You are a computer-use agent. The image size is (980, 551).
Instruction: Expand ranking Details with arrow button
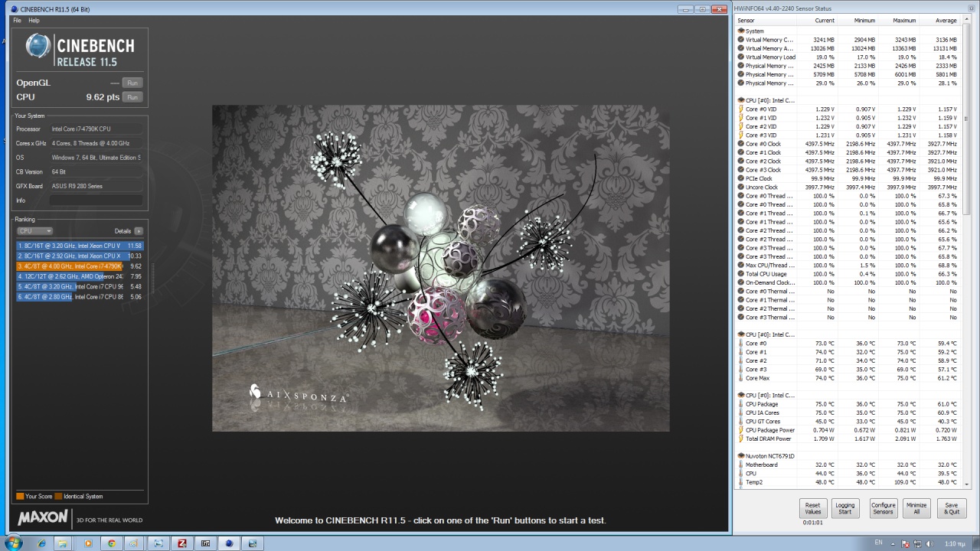pos(139,231)
